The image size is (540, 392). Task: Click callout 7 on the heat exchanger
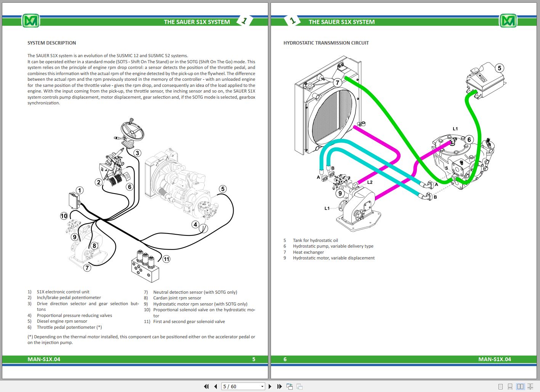(x=337, y=83)
